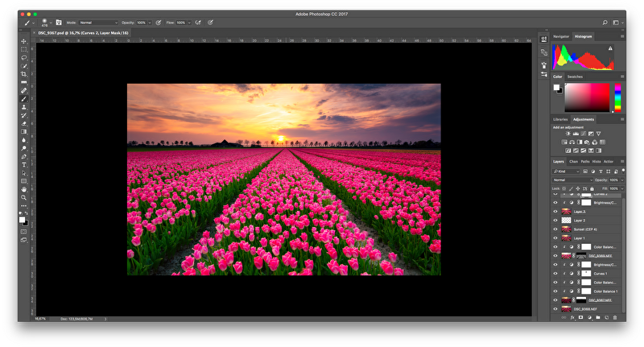Click the lock position button
The image size is (644, 347).
coord(577,188)
